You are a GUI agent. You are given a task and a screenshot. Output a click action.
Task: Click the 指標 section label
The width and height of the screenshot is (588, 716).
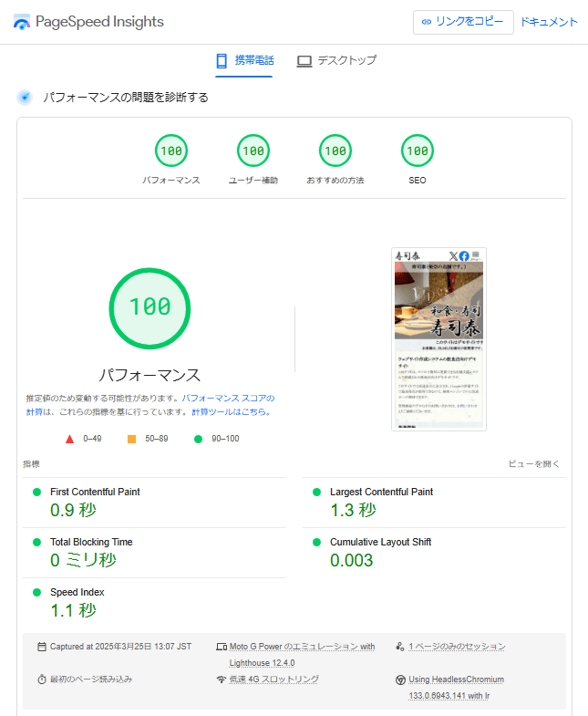coord(32,464)
